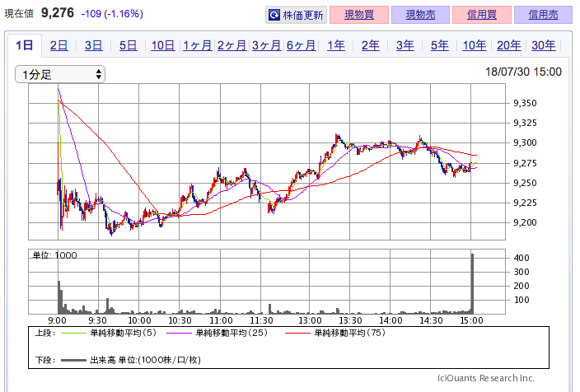Open 信用売 margin sell order
This screenshot has width=580, height=392.
[544, 15]
